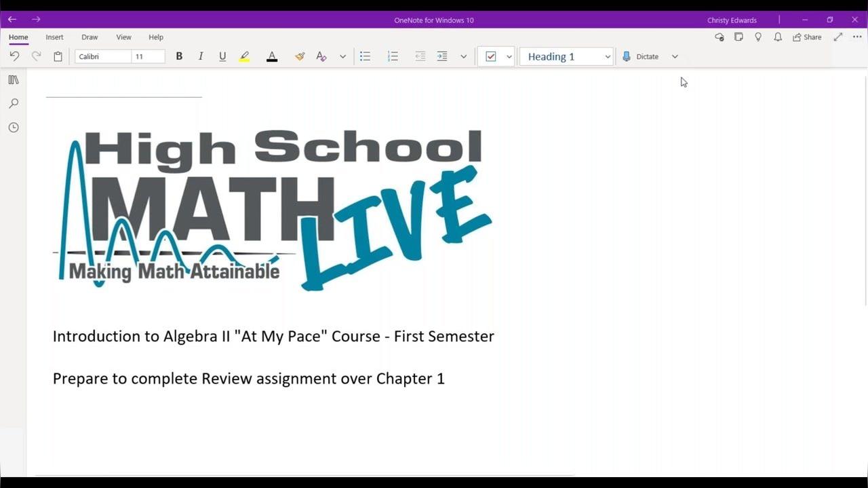This screenshot has width=868, height=488.
Task: Show recent notes in the sidebar
Action: pyautogui.click(x=14, y=128)
